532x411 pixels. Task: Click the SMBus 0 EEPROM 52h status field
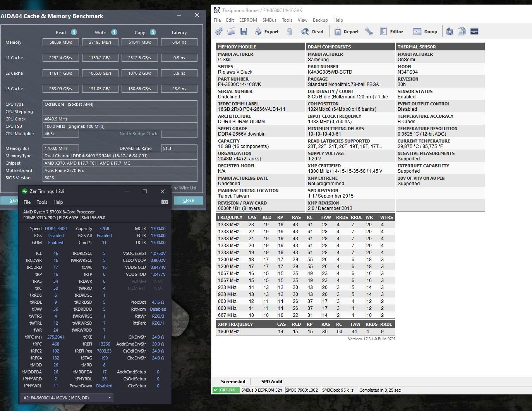click(x=262, y=390)
